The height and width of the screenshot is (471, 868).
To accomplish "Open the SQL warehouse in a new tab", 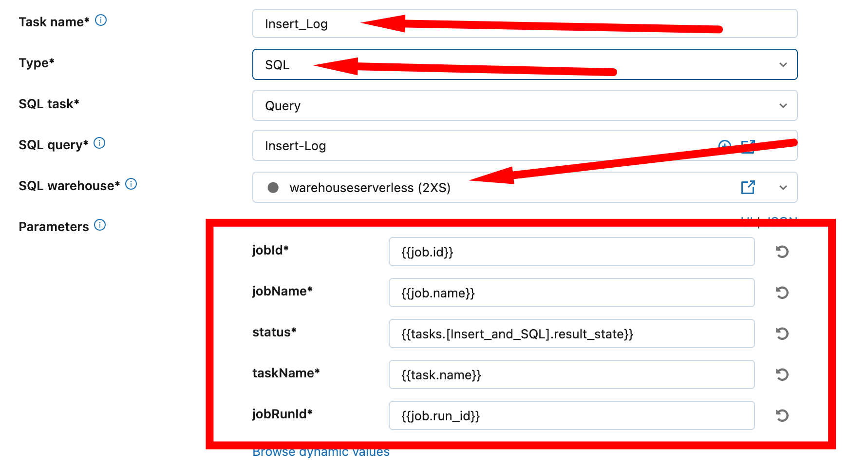I will click(x=748, y=187).
